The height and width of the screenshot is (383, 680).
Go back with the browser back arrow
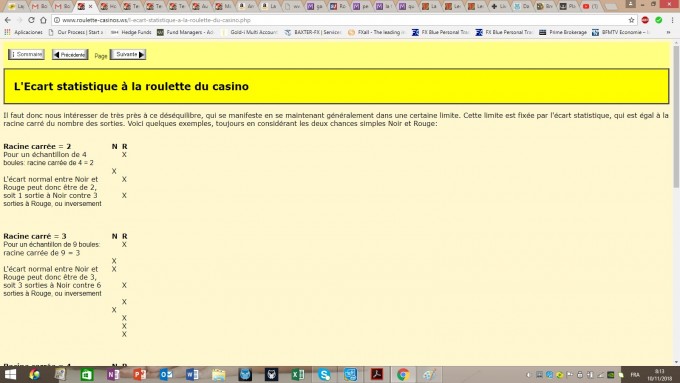point(8,20)
